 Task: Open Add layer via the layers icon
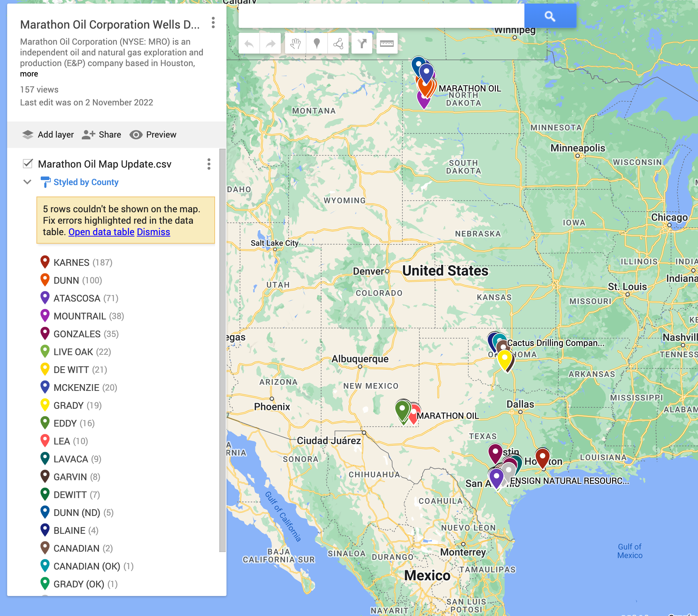[x=28, y=135]
